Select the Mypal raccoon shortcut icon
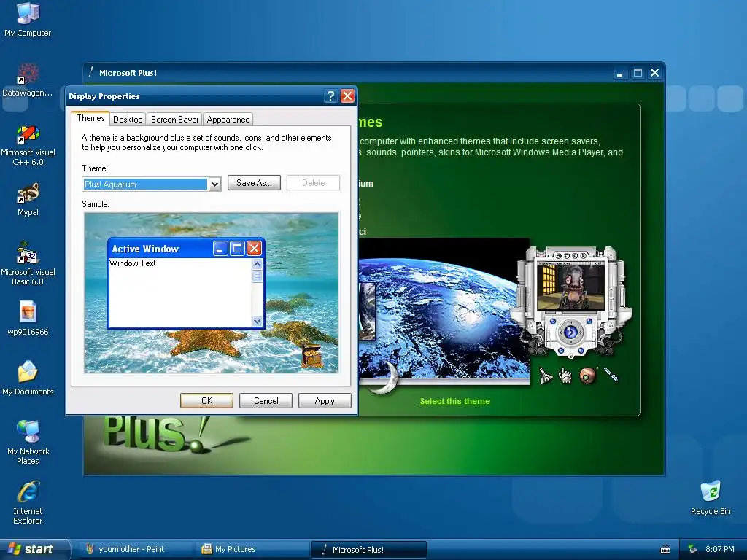The width and height of the screenshot is (747, 560). [x=28, y=199]
